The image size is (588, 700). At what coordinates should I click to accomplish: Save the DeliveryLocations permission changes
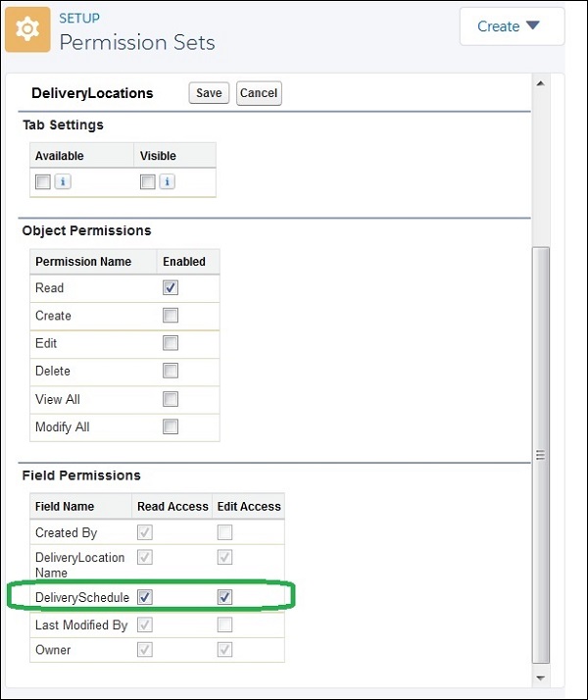pos(209,93)
